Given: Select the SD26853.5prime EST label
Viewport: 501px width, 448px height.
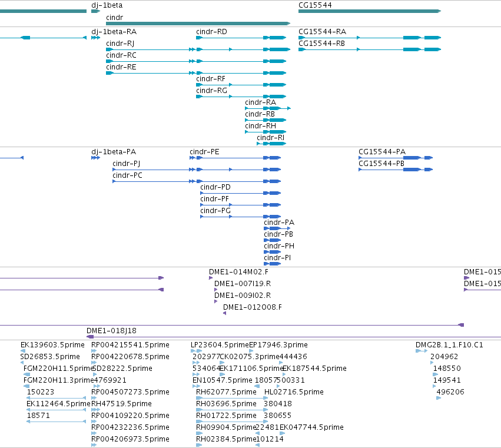Looking at the screenshot, I should click(x=50, y=357).
